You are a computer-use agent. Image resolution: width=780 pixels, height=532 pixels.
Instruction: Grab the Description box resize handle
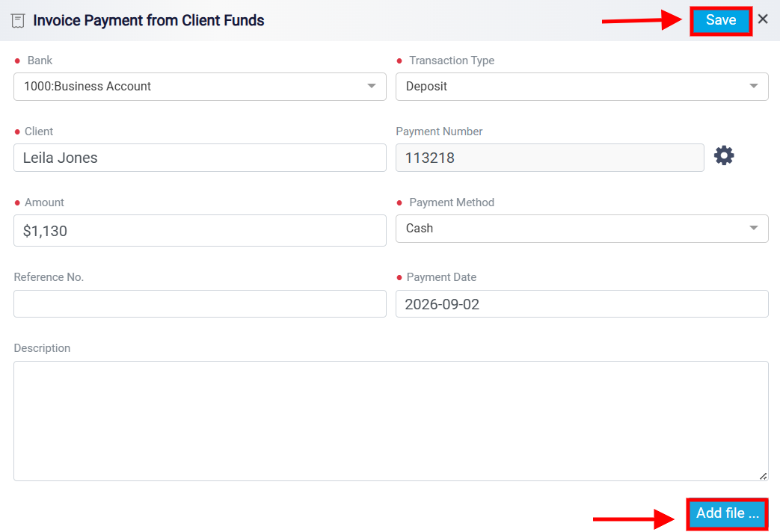pyautogui.click(x=763, y=476)
